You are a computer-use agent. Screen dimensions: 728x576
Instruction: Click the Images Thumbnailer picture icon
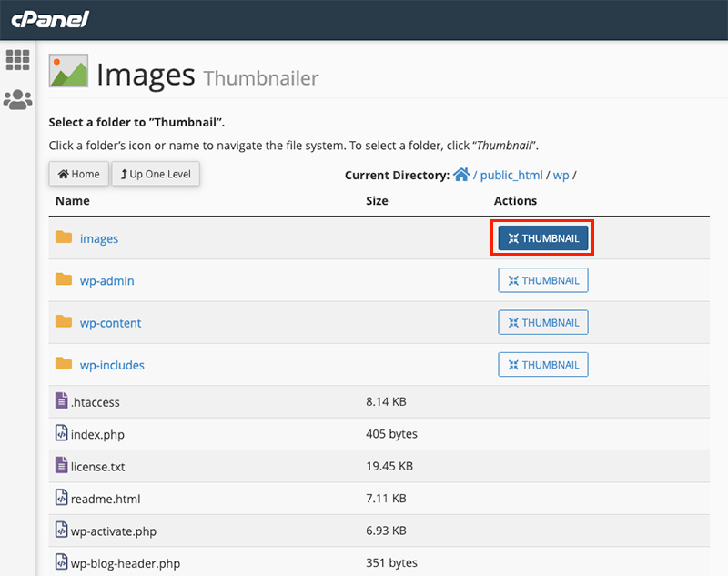68,71
